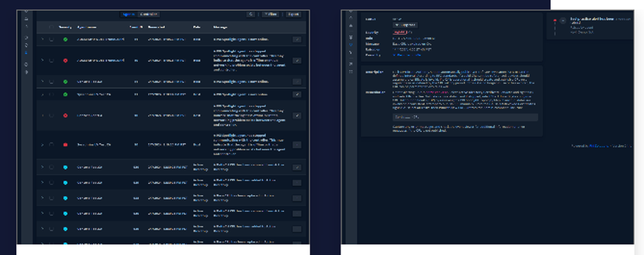Screen dimensions: 644x255
Task: Tick the checkbox of the first cyan-badge row
Action: [x=52, y=167]
